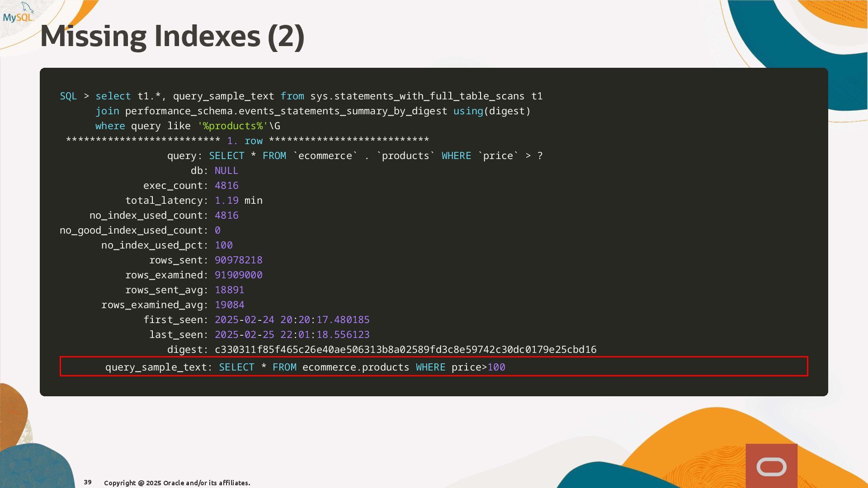Click the '%products%' string literal
This screenshot has height=488, width=868.
click(x=233, y=126)
